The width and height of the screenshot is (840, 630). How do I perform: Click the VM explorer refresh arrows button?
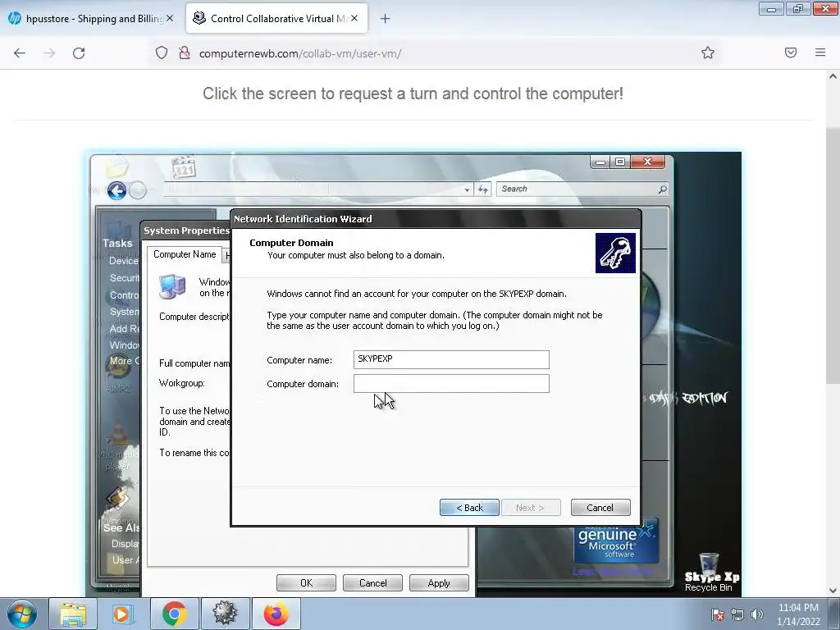(483, 189)
